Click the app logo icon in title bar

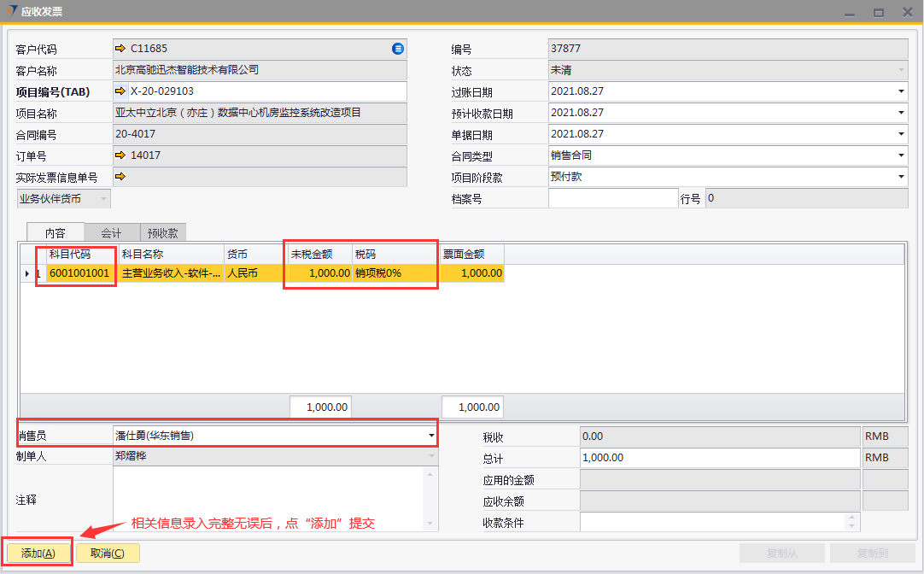click(x=11, y=11)
